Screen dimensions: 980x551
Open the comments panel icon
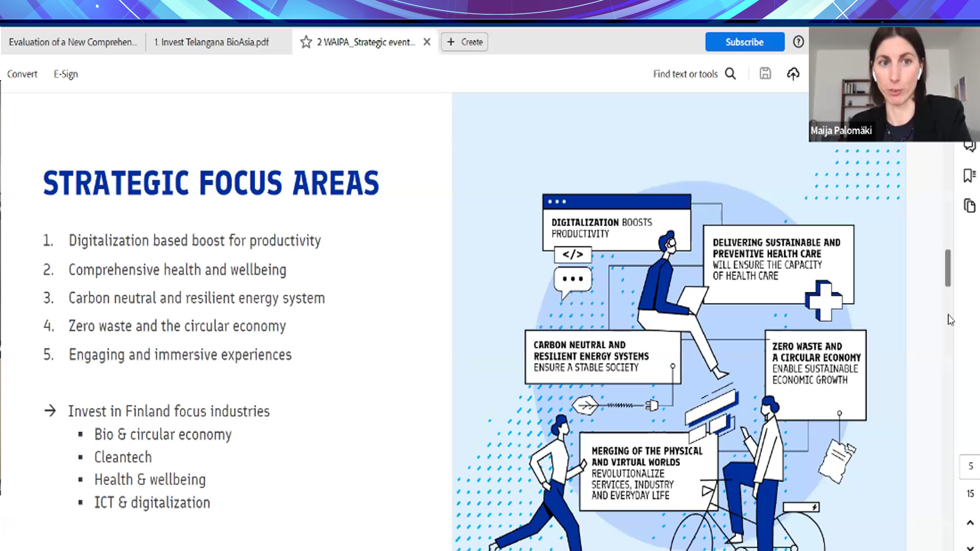click(969, 147)
